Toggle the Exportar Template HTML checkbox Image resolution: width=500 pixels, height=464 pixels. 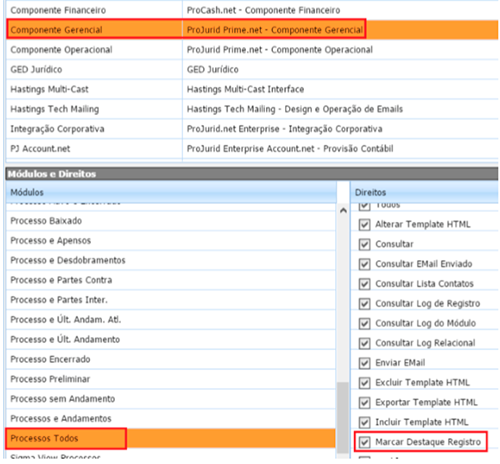[364, 403]
